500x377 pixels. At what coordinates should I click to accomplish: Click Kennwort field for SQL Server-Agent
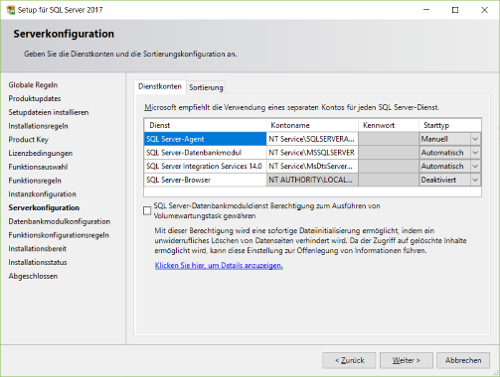(x=389, y=139)
